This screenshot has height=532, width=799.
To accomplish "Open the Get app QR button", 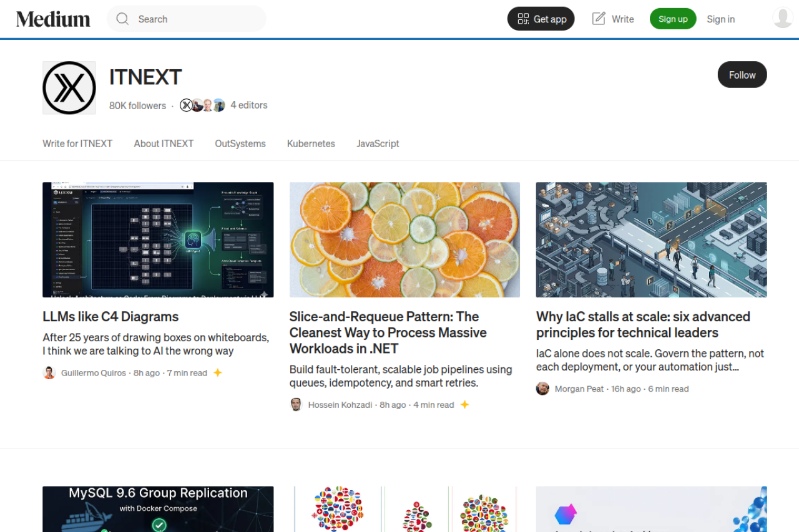I will coord(541,19).
